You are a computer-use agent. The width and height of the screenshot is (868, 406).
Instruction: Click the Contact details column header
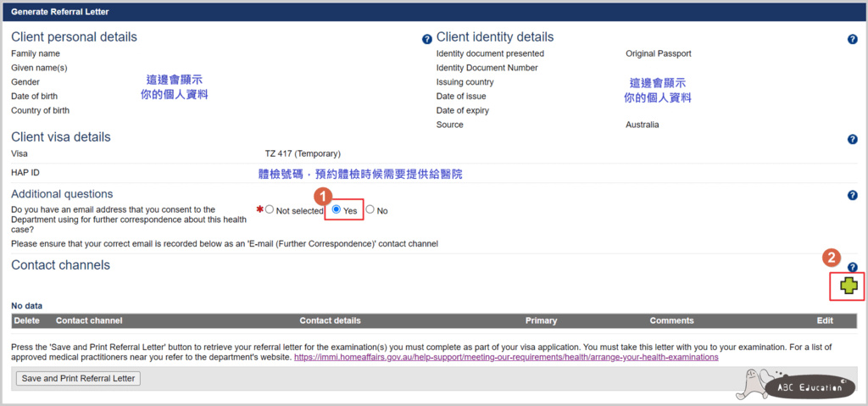[x=330, y=320]
